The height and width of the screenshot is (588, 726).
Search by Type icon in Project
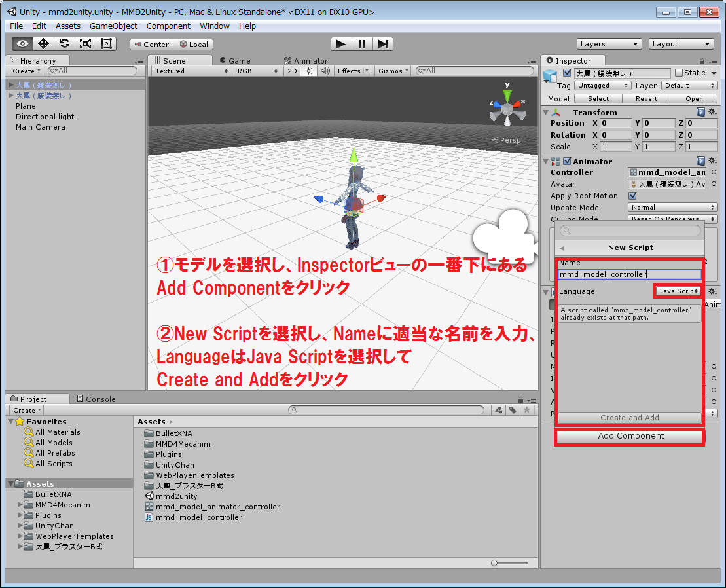499,410
